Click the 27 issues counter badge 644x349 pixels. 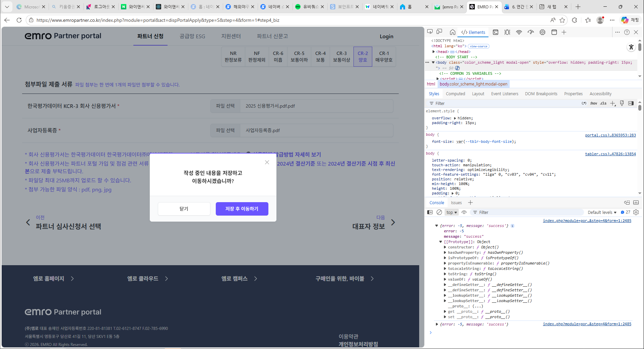[x=625, y=212]
